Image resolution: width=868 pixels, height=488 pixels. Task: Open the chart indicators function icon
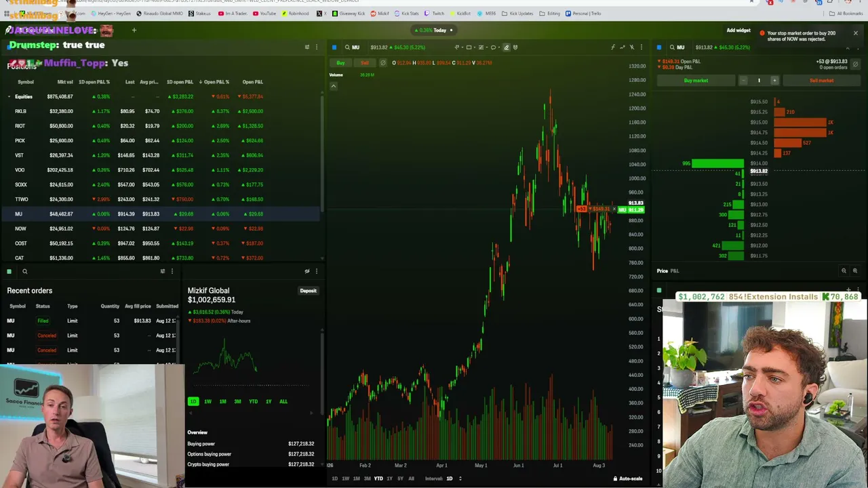[x=612, y=47]
